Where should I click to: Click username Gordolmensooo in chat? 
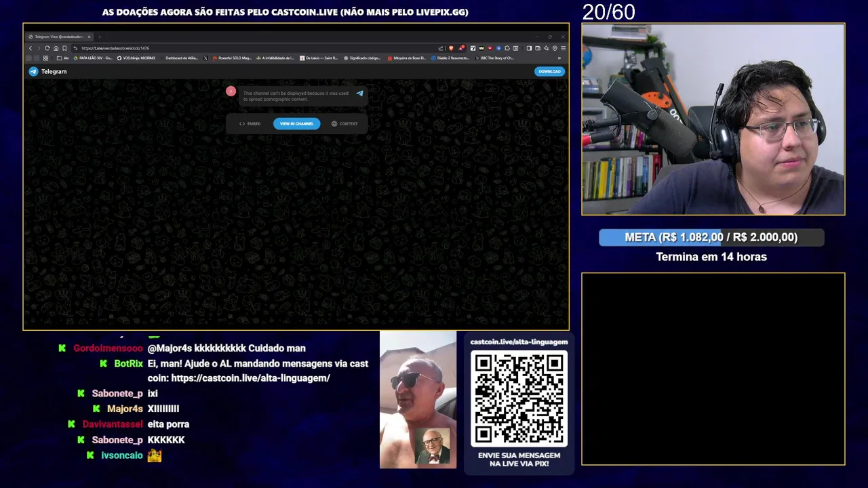point(108,348)
